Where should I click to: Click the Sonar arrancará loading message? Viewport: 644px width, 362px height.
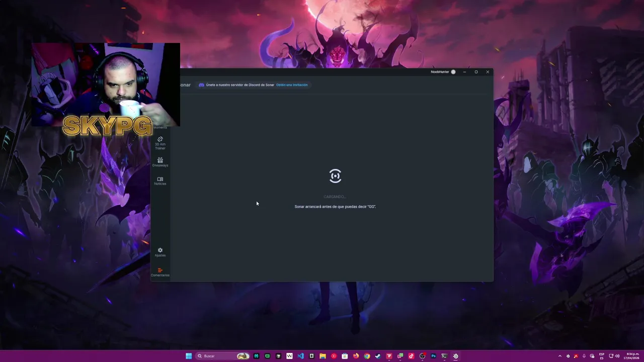(x=335, y=207)
